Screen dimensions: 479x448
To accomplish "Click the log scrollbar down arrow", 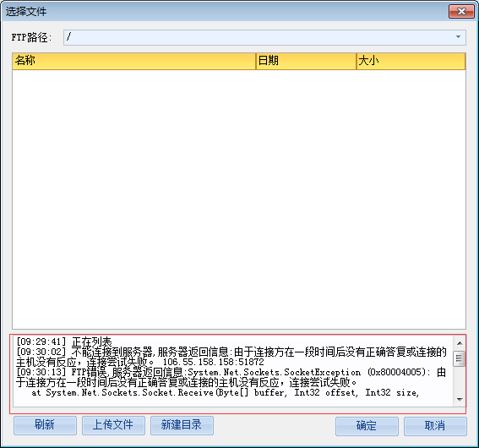I will click(x=460, y=400).
